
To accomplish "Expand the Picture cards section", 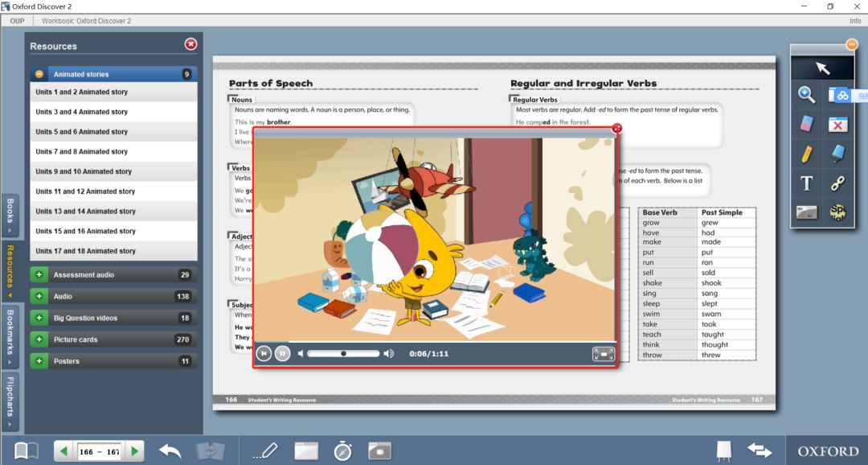I will [x=39, y=339].
